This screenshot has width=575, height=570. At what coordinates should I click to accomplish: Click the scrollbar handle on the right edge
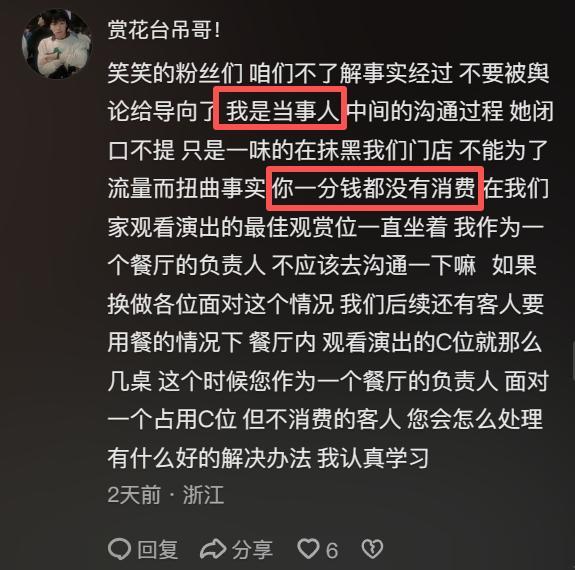point(573,361)
